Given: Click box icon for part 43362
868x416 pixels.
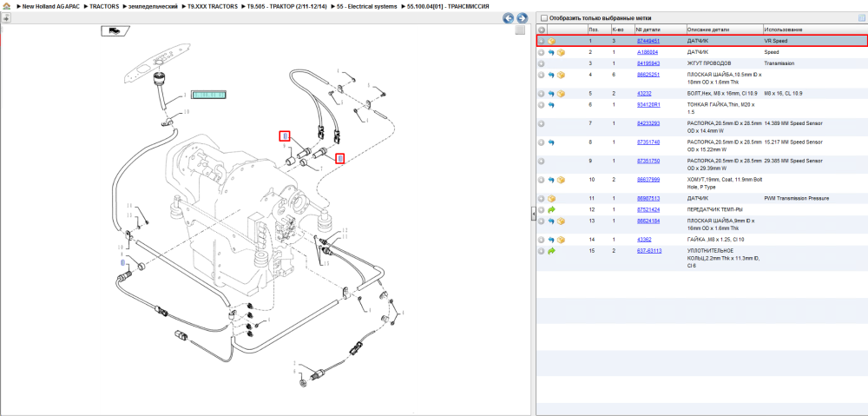Looking at the screenshot, I should (x=561, y=240).
